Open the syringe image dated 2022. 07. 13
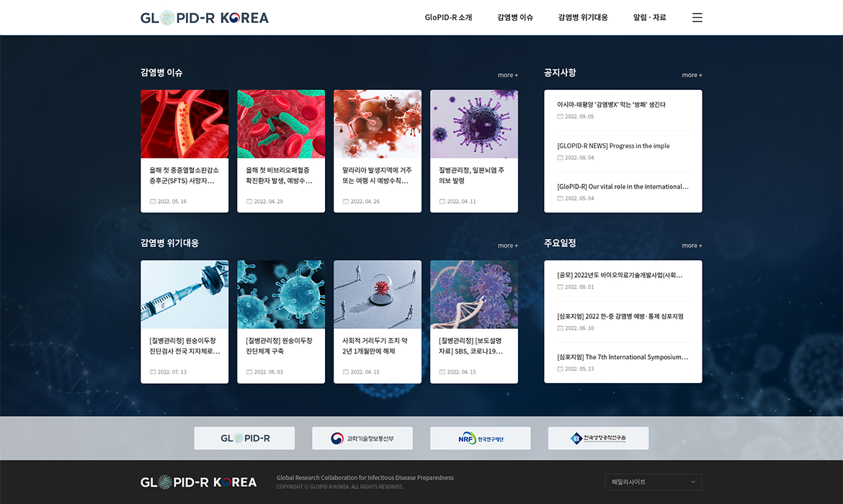Viewport: 843px width, 504px height. 184,294
